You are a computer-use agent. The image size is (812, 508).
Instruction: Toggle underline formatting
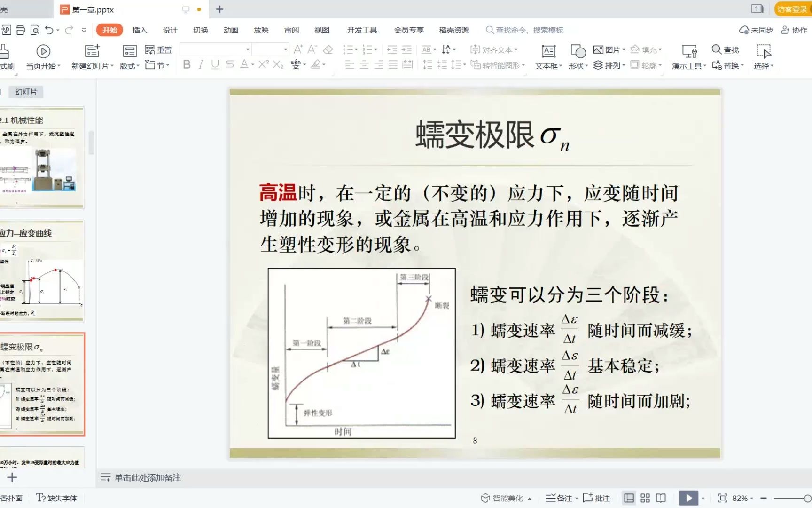(x=215, y=64)
